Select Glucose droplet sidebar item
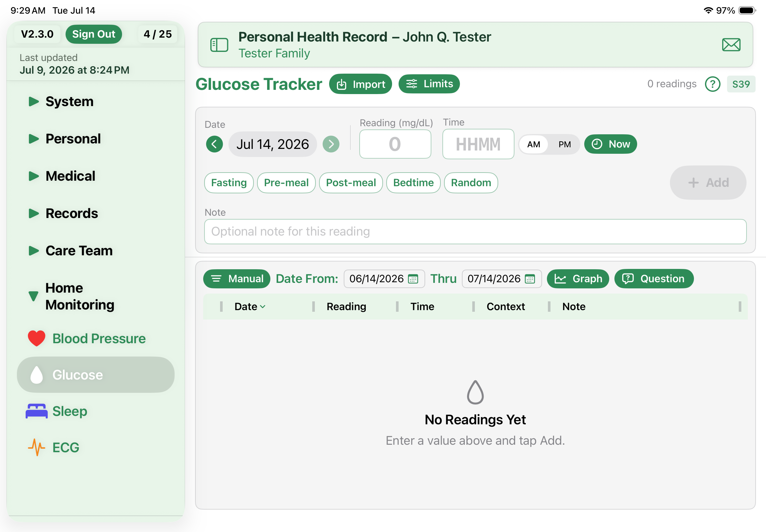 point(95,375)
